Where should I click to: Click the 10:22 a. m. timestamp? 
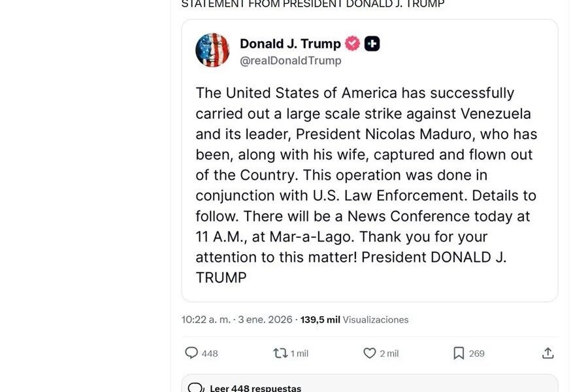[206, 319]
